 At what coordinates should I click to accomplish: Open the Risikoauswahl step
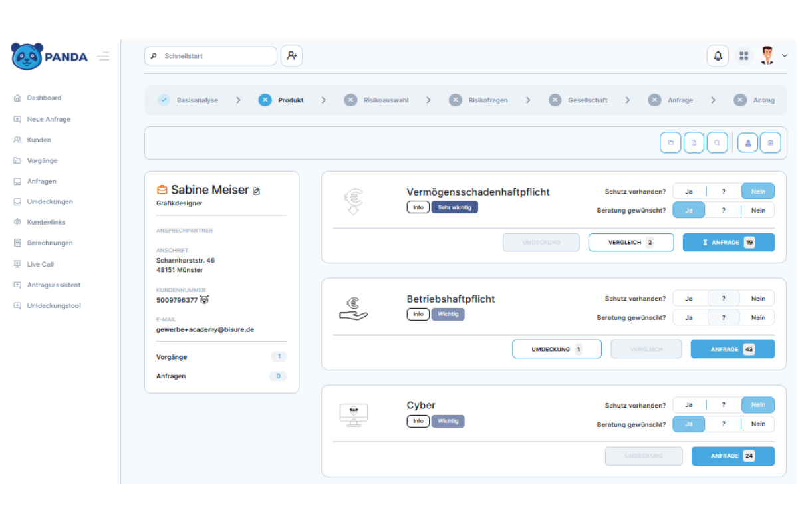coord(378,100)
